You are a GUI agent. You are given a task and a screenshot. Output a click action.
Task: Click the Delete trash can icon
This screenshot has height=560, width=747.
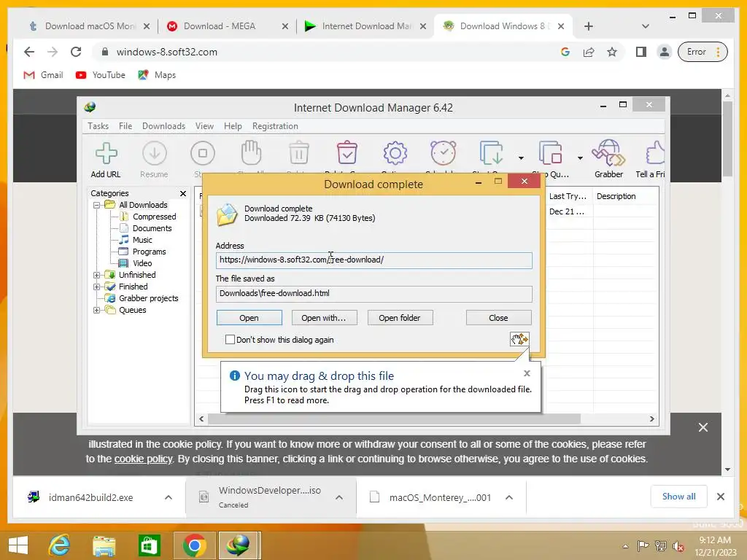click(x=299, y=153)
